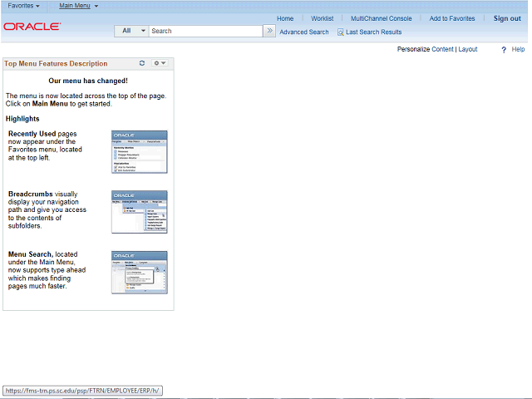Open the Help link
The image size is (532, 399).
[518, 49]
